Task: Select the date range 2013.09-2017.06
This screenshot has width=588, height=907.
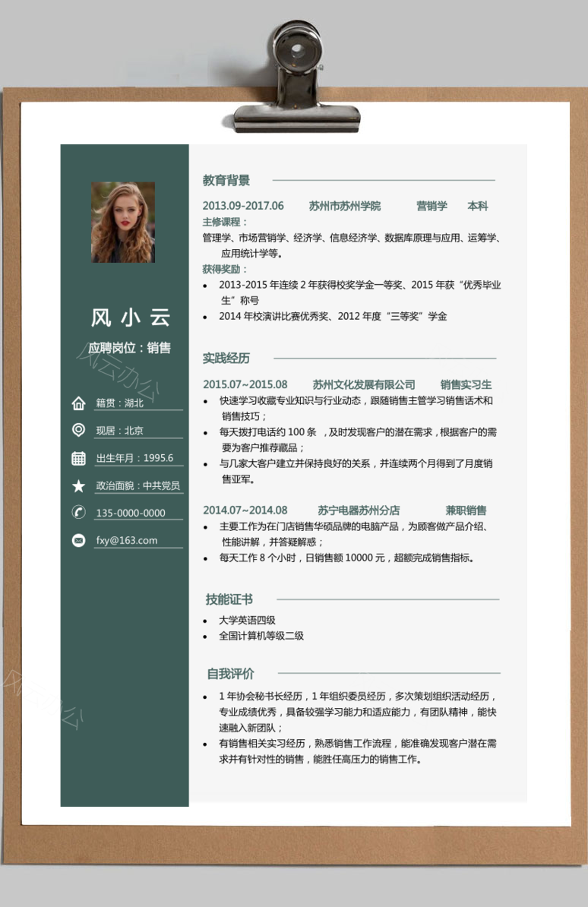Action: point(243,206)
